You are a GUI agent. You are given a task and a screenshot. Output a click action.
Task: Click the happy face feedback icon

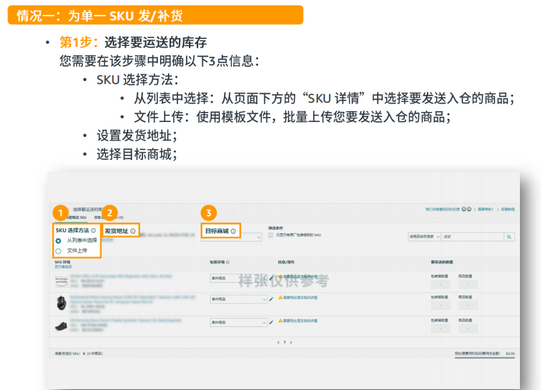click(x=464, y=209)
